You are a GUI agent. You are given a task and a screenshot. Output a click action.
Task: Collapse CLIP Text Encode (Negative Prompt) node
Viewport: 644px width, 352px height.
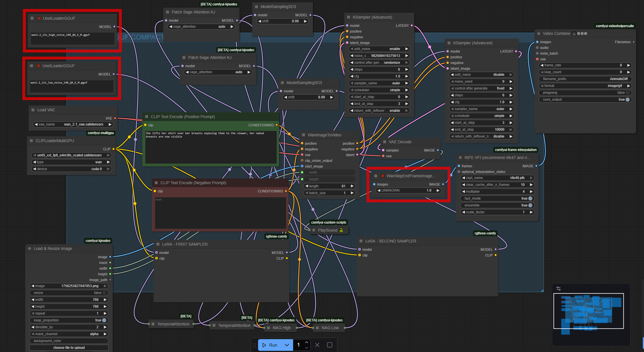pyautogui.click(x=156, y=183)
